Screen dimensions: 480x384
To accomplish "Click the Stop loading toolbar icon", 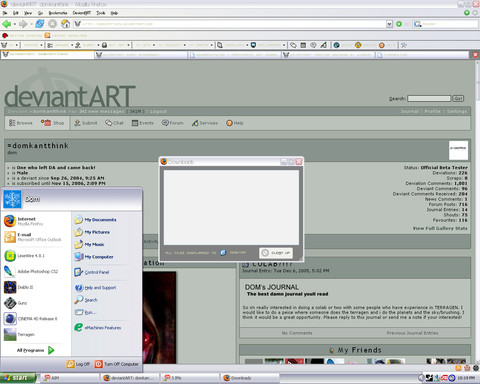I will point(52,24).
